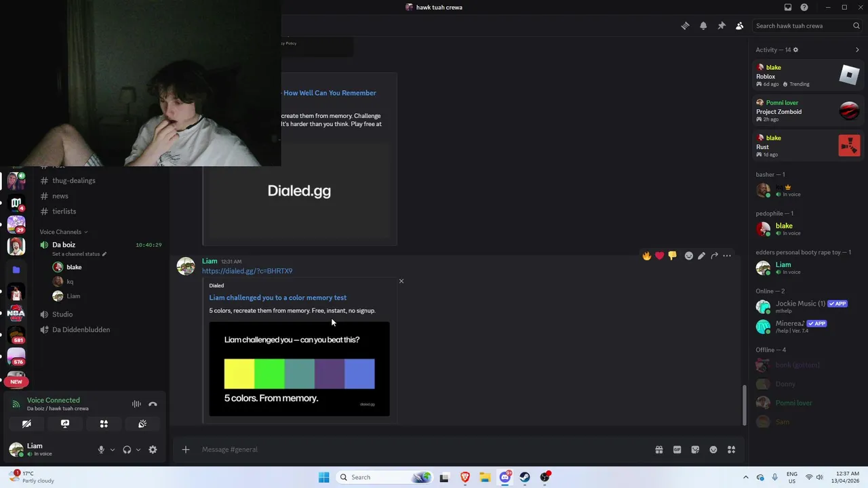This screenshot has width=868, height=488.
Task: Click the plus attachment button in message box
Action: (x=185, y=449)
